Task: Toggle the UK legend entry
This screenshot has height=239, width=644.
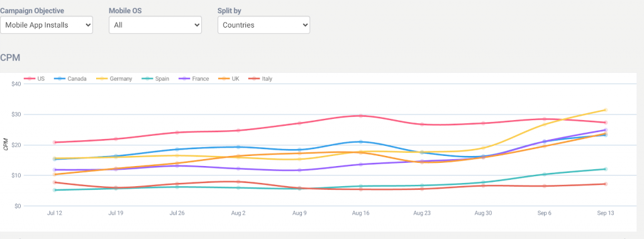Action: coord(229,79)
